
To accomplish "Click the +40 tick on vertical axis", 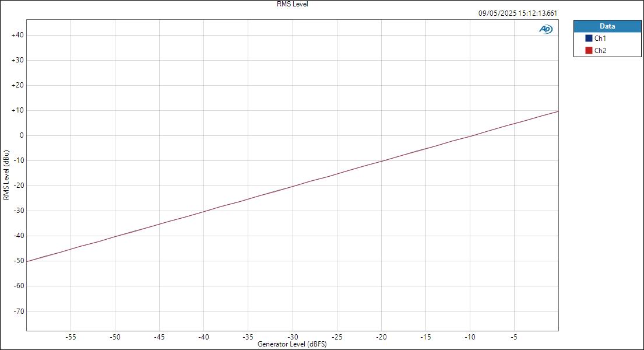I will (17, 36).
